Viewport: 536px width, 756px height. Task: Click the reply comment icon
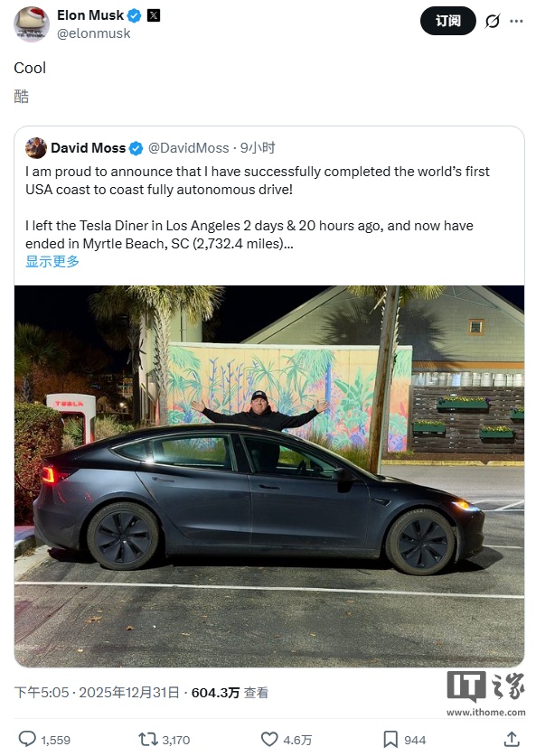27,739
